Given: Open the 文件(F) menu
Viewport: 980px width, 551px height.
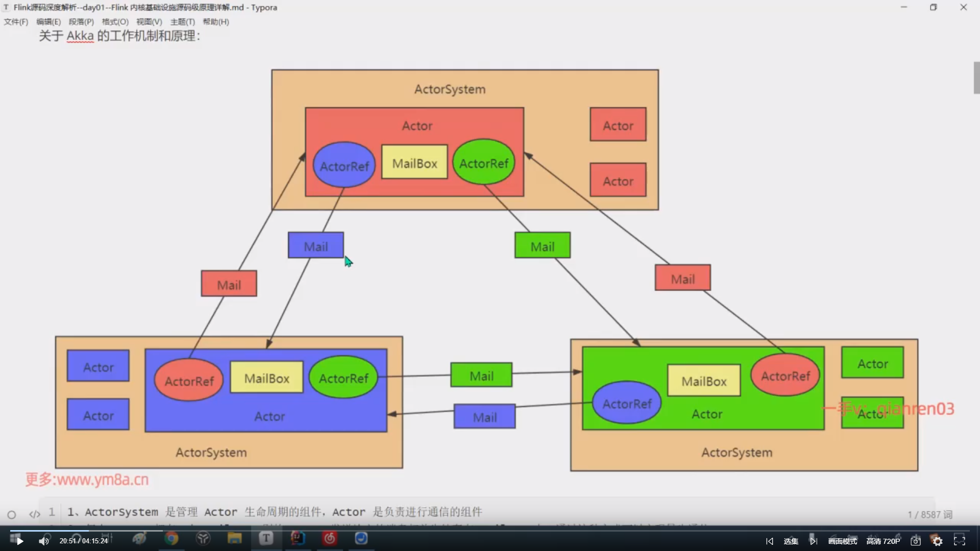Looking at the screenshot, I should pos(16,22).
